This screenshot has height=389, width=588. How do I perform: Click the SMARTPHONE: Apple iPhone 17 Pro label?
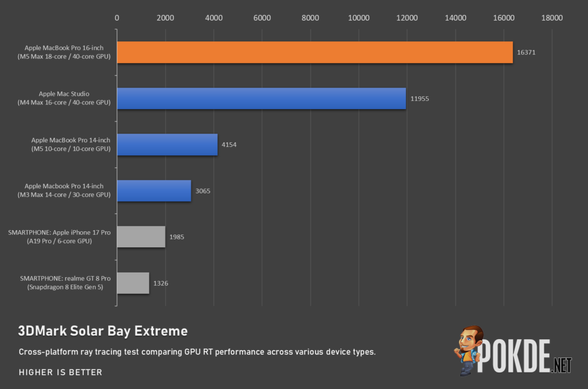pos(59,232)
